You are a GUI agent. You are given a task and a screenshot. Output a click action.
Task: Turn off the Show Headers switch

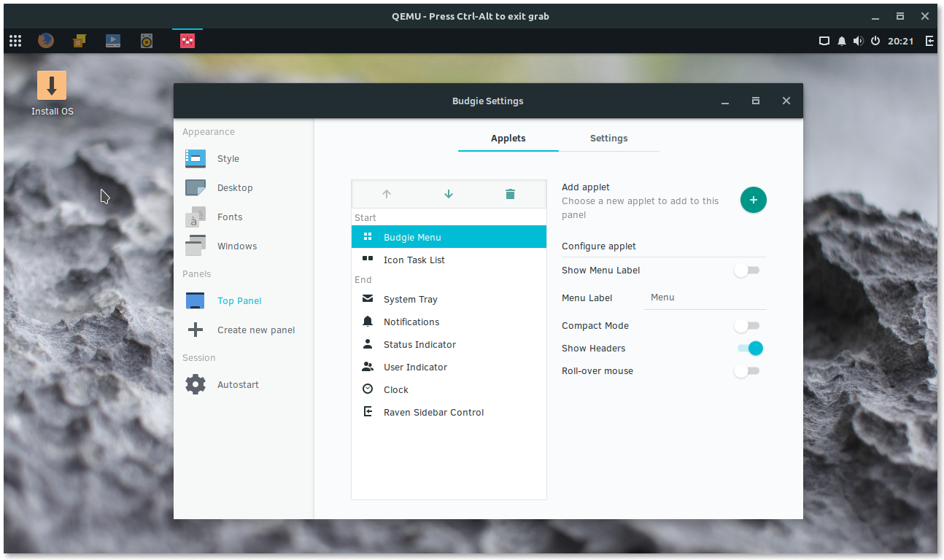[x=749, y=349]
